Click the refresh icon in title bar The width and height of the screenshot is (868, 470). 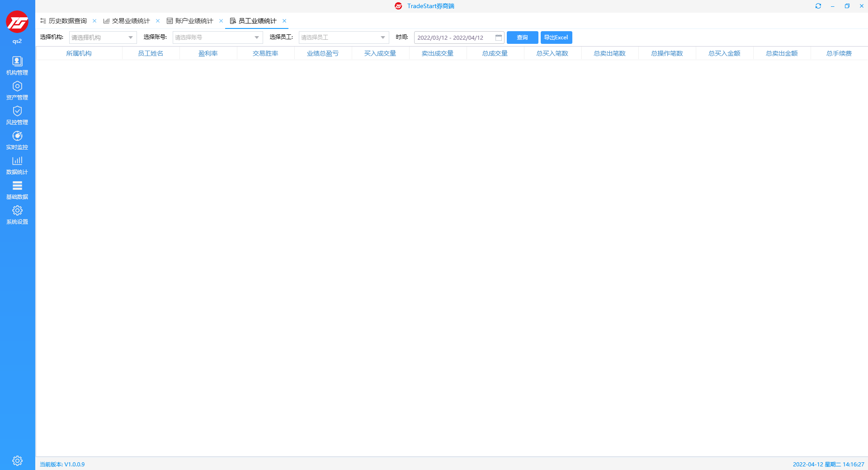click(818, 6)
